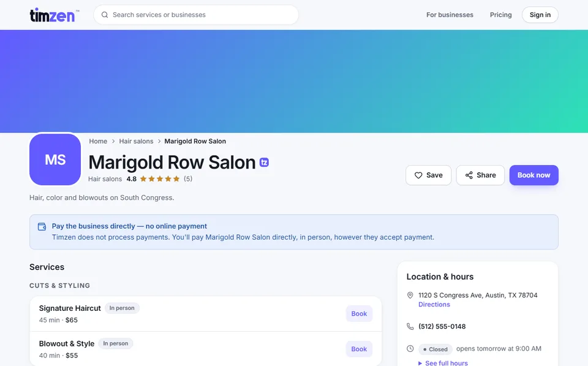Click the opens tomorrow at 9:00 AM text
The height and width of the screenshot is (366, 588).
pos(499,348)
